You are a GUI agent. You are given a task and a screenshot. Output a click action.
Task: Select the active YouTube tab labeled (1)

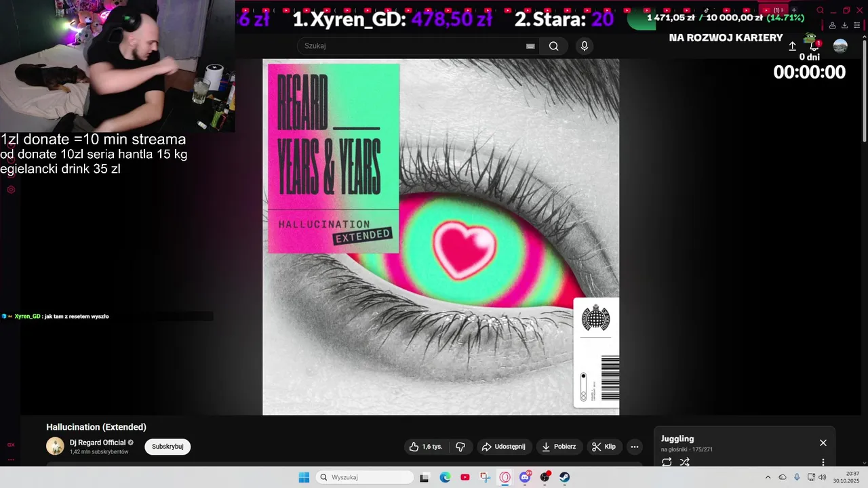tap(774, 10)
